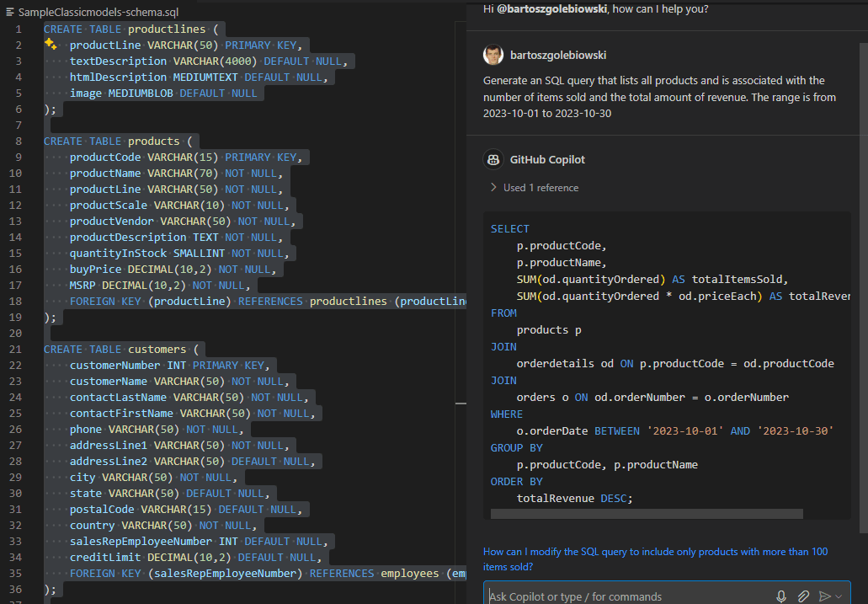The image size is (868, 604).
Task: Click the 'quantityInStock SMALLINT NOT NULL' line
Action: 179,253
